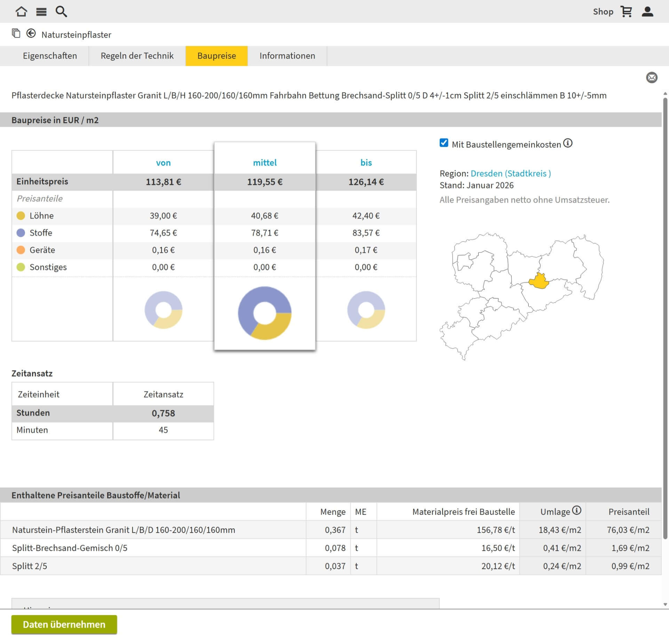Viewport: 669px width, 644px height.
Task: Open the Informationen tab
Action: 287,56
